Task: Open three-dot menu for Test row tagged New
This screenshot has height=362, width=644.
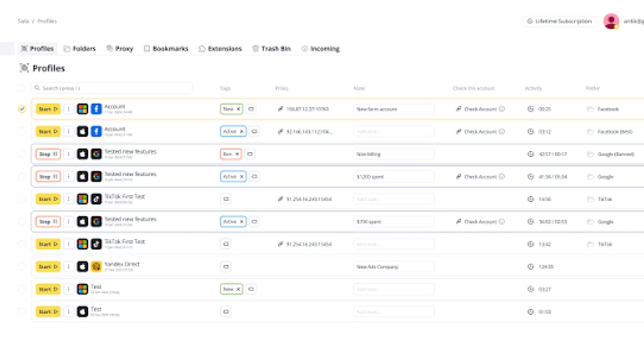Action: point(69,289)
